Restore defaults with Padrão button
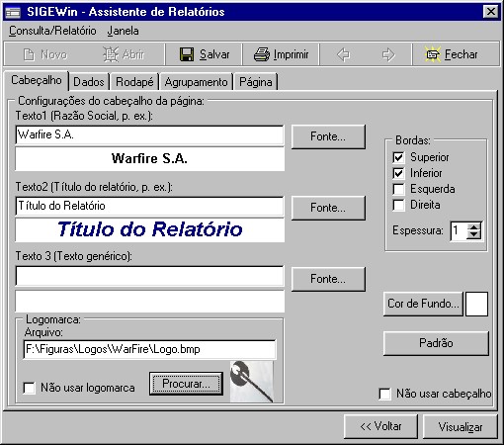This screenshot has height=445, width=504. [436, 343]
